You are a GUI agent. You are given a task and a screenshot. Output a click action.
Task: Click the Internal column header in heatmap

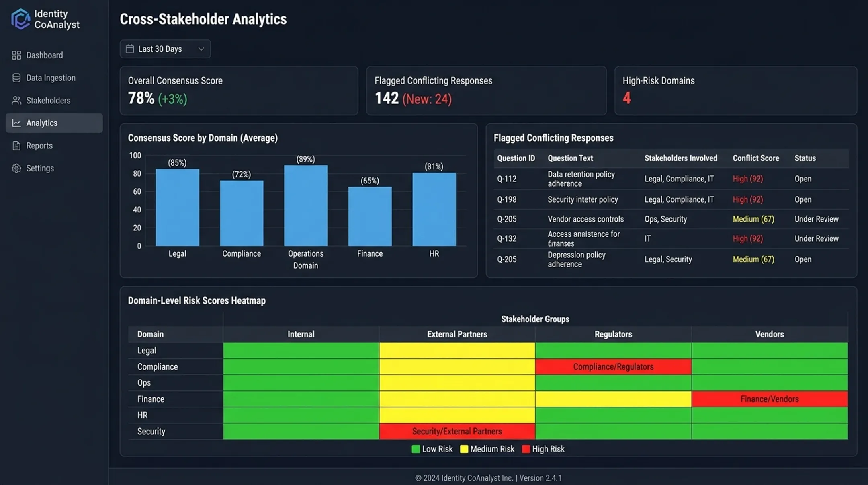(x=301, y=334)
